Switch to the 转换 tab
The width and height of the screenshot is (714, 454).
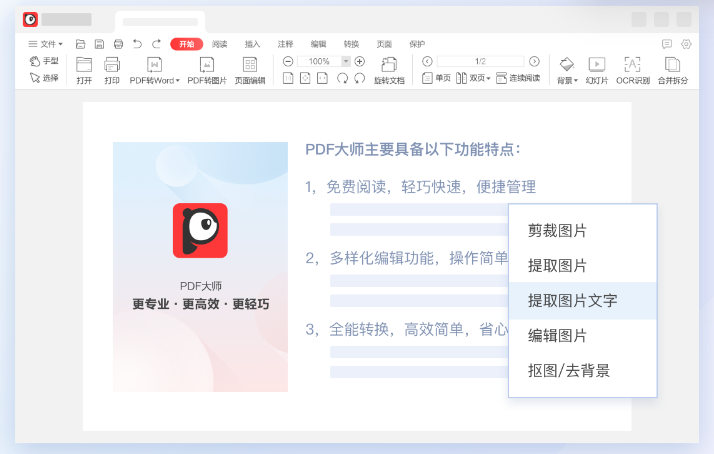click(x=351, y=44)
